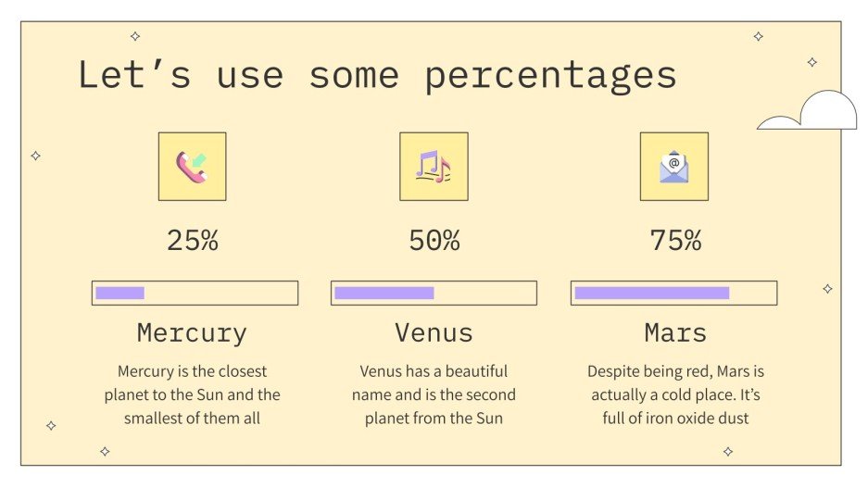This screenshot has width=868, height=488.
Task: Select the Venus description text
Action: coord(434,394)
